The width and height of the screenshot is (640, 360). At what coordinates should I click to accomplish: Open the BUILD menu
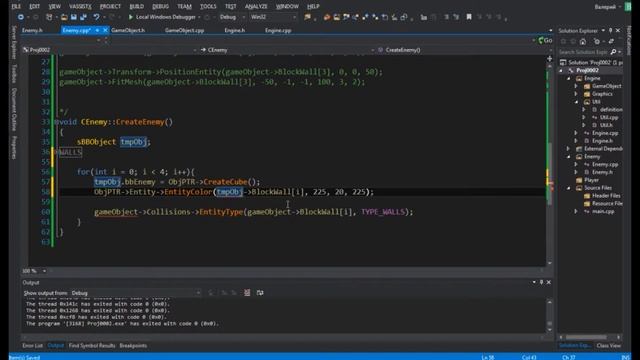coord(137,7)
